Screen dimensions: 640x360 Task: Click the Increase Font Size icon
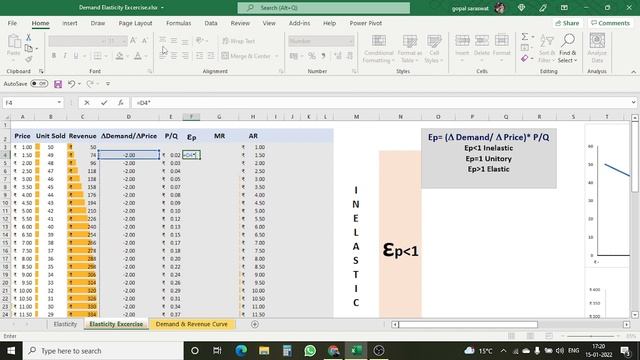click(x=133, y=41)
